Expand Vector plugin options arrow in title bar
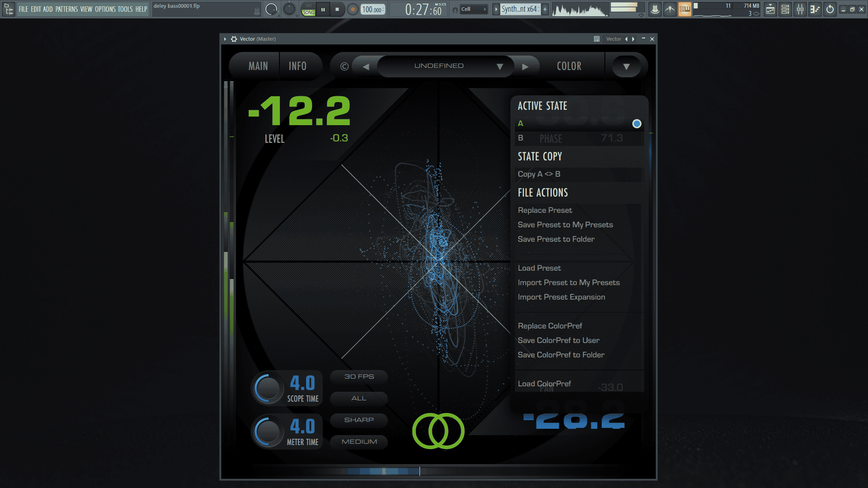This screenshot has width=868, height=488. (x=225, y=39)
